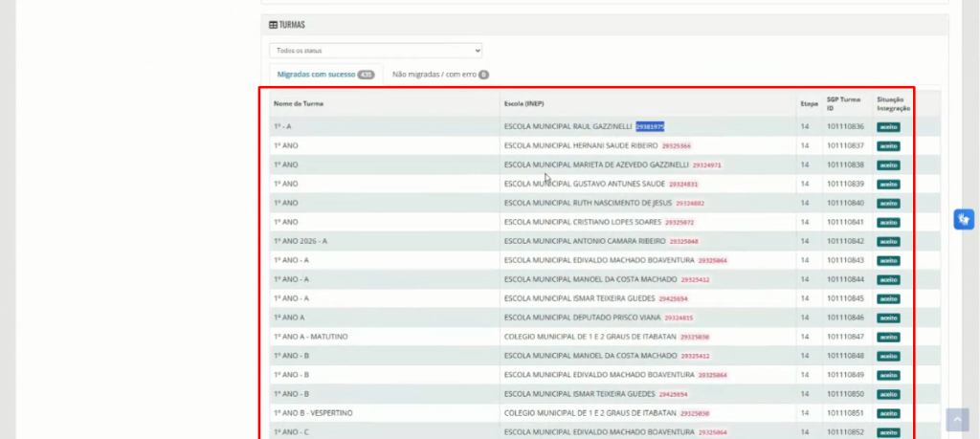Select SGP Turma ID 101110849
The image size is (980, 439).
pyautogui.click(x=845, y=375)
